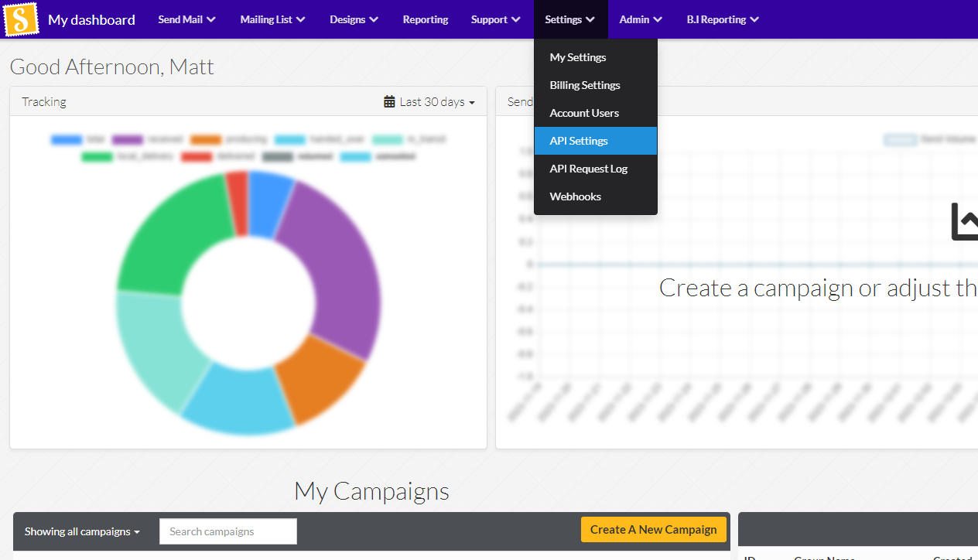This screenshot has width=978, height=560.
Task: Select API Request Log menu entry
Action: [x=588, y=169]
